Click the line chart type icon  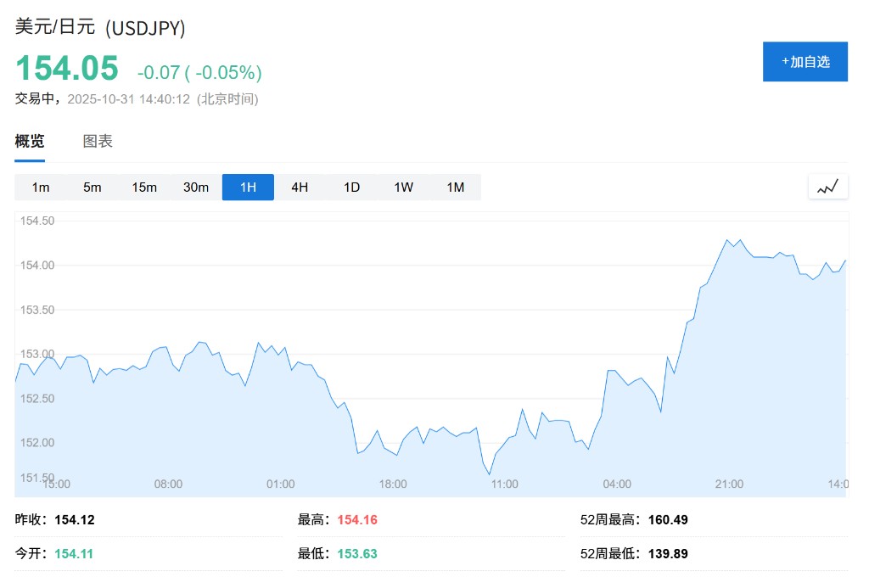pyautogui.click(x=827, y=187)
